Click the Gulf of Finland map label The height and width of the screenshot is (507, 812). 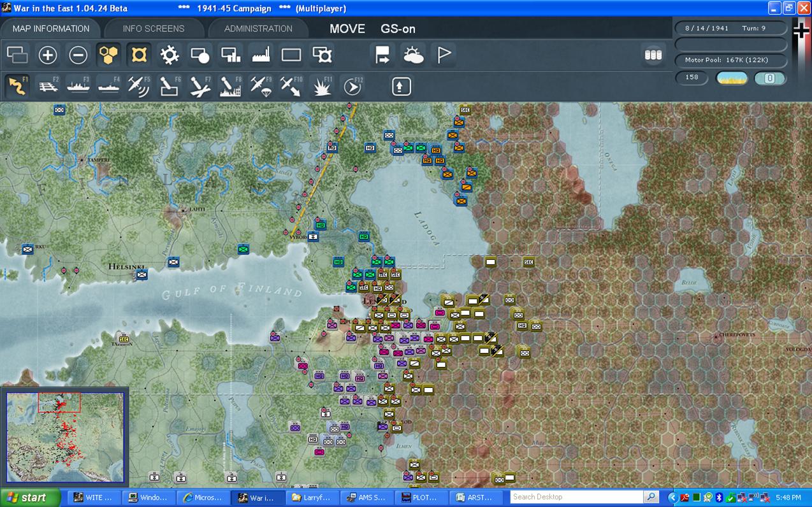tap(231, 291)
